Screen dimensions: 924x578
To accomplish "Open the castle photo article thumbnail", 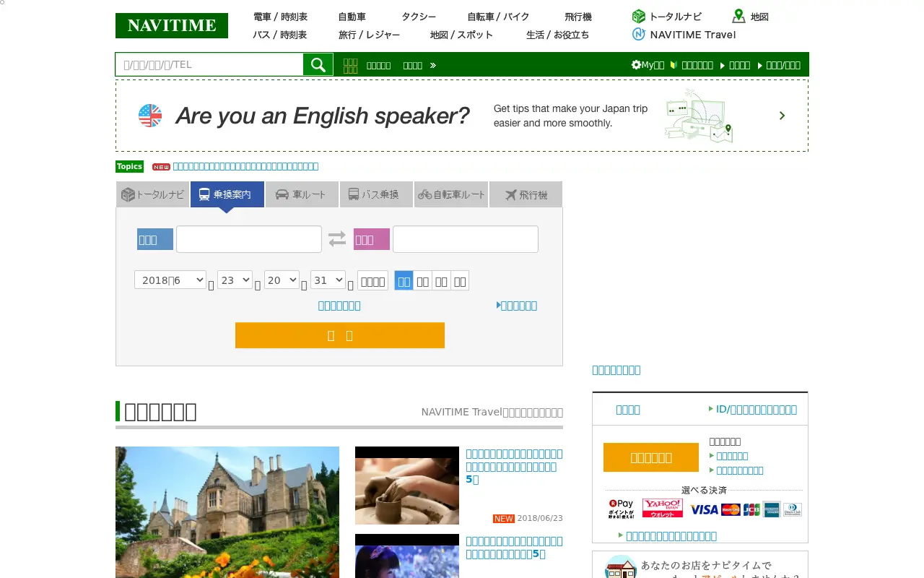I will [227, 512].
